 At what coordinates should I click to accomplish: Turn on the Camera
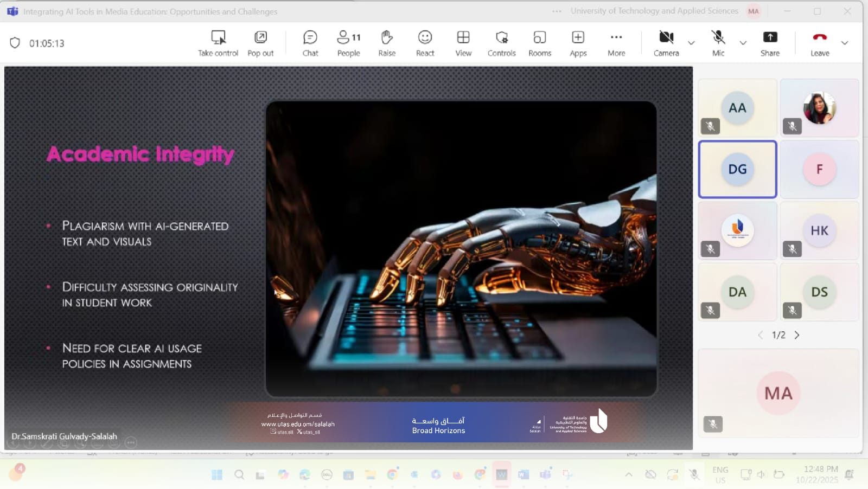[x=666, y=43]
